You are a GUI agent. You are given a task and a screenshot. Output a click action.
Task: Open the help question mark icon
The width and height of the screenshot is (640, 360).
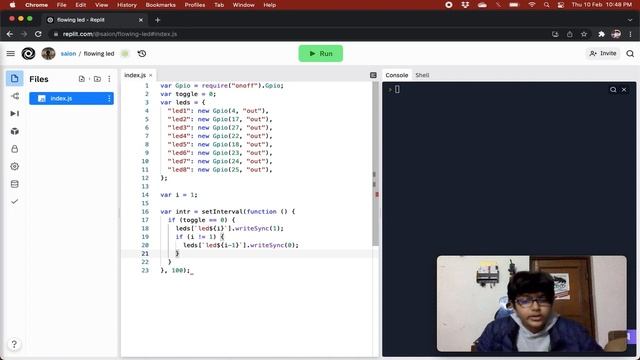tap(14, 344)
